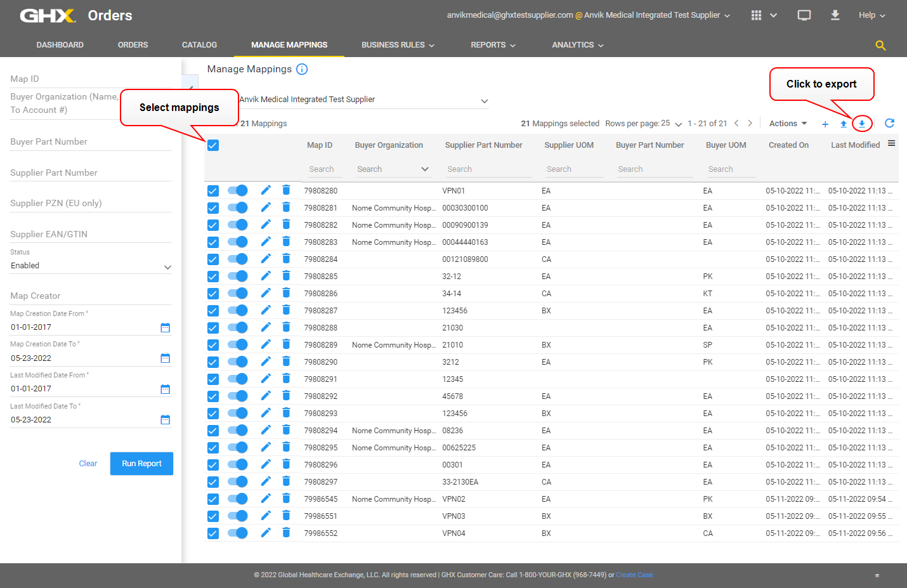Open the Actions dropdown

(x=788, y=124)
